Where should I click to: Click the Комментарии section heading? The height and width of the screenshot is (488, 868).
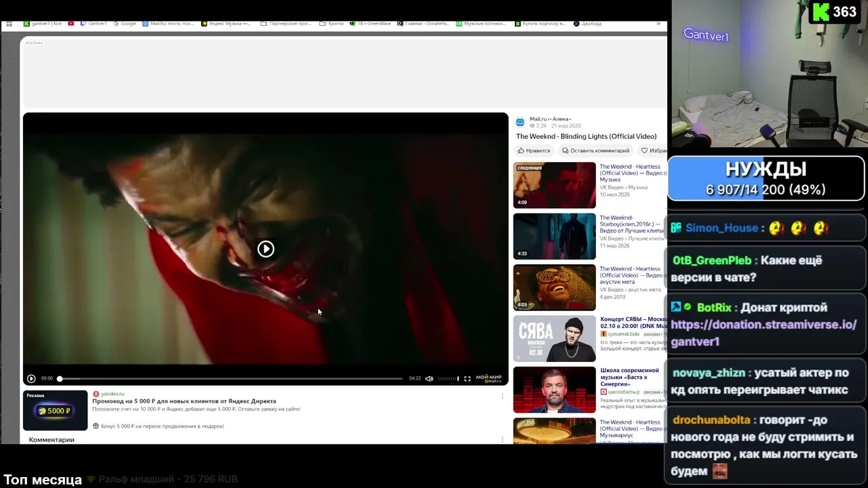52,440
